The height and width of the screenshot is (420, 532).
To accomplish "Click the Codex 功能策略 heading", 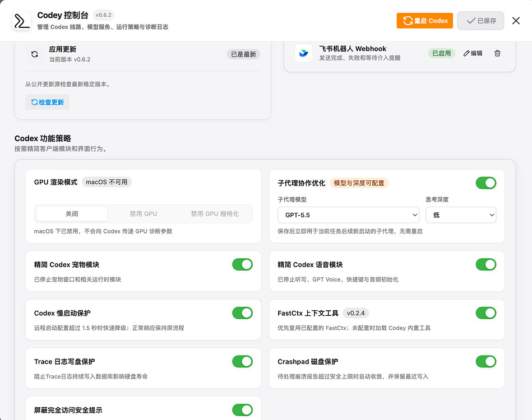I will (x=43, y=138).
